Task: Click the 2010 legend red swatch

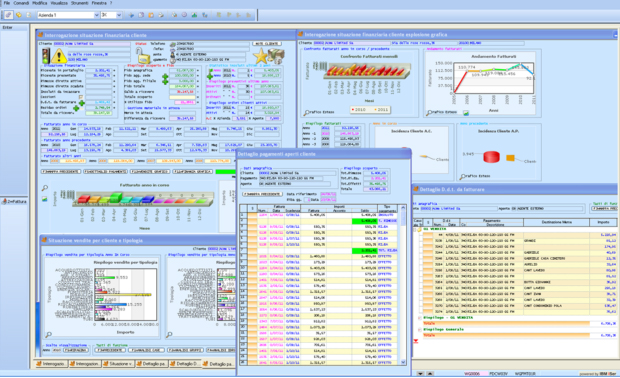Action: (x=353, y=110)
